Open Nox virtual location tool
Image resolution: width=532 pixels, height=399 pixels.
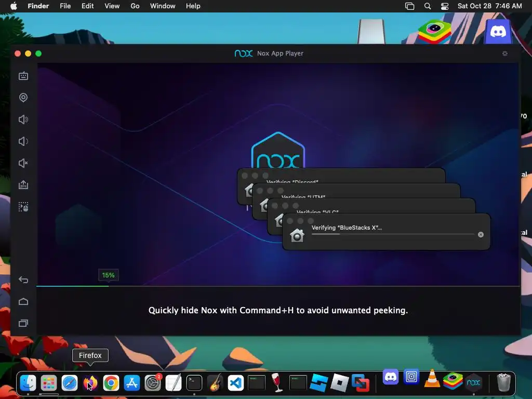click(23, 98)
